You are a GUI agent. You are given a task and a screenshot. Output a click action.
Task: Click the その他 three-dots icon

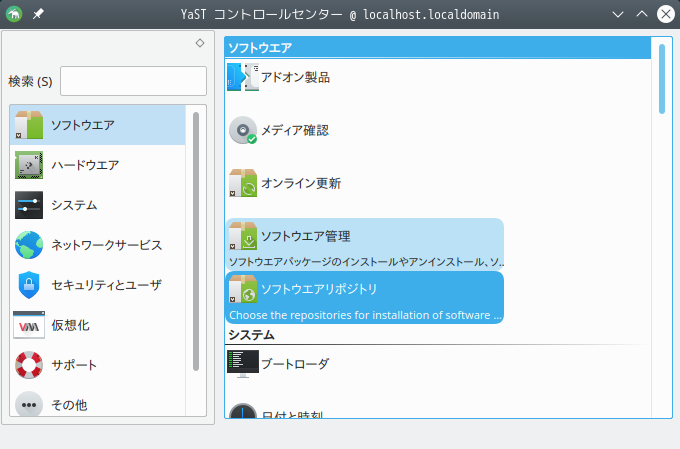pos(29,404)
